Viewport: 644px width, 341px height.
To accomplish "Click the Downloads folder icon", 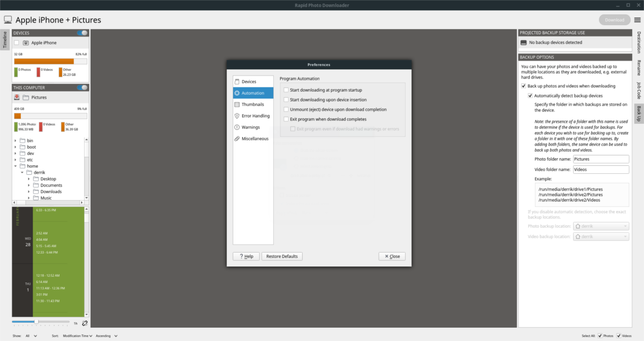I will (36, 191).
